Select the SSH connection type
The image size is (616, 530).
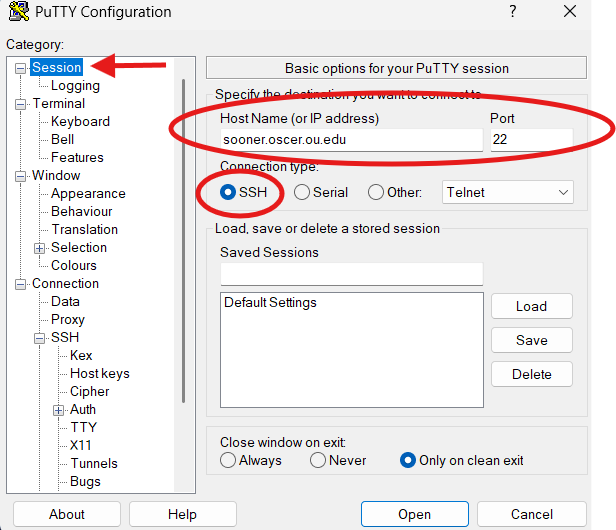tap(228, 192)
